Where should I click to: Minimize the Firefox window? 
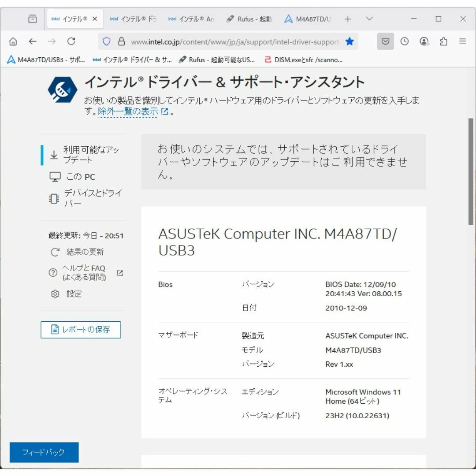pyautogui.click(x=414, y=19)
